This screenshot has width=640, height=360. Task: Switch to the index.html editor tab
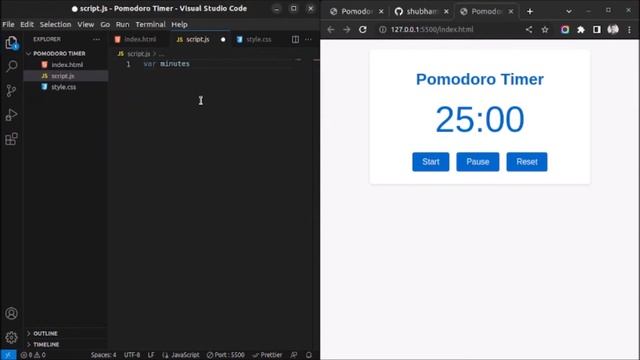[140, 39]
